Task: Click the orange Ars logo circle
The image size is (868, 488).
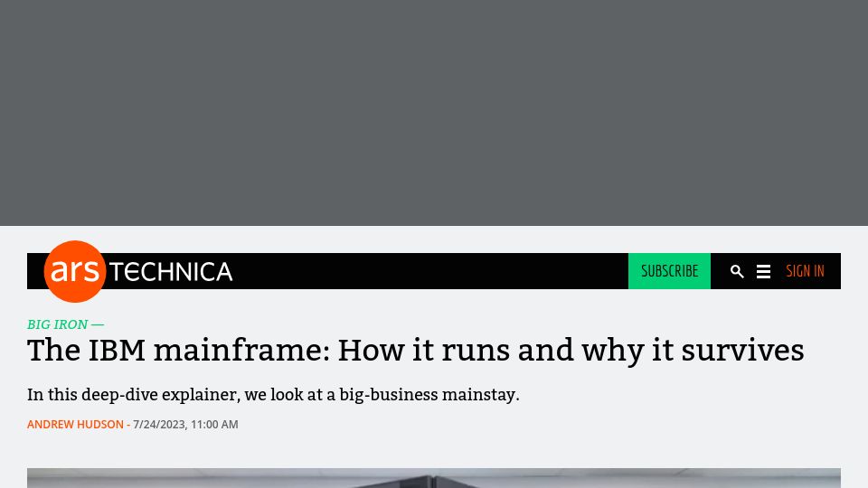Action: [75, 271]
